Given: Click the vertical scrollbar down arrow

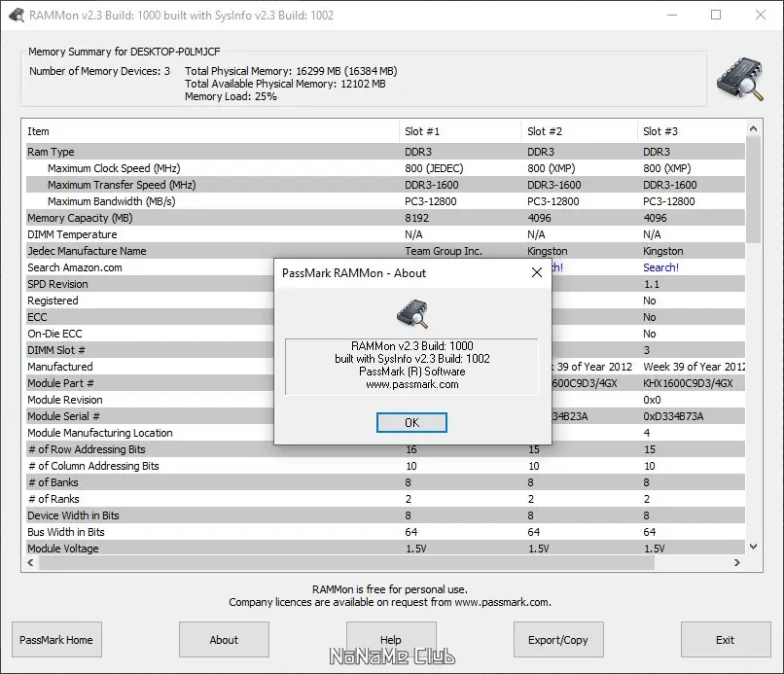Looking at the screenshot, I should click(x=754, y=547).
